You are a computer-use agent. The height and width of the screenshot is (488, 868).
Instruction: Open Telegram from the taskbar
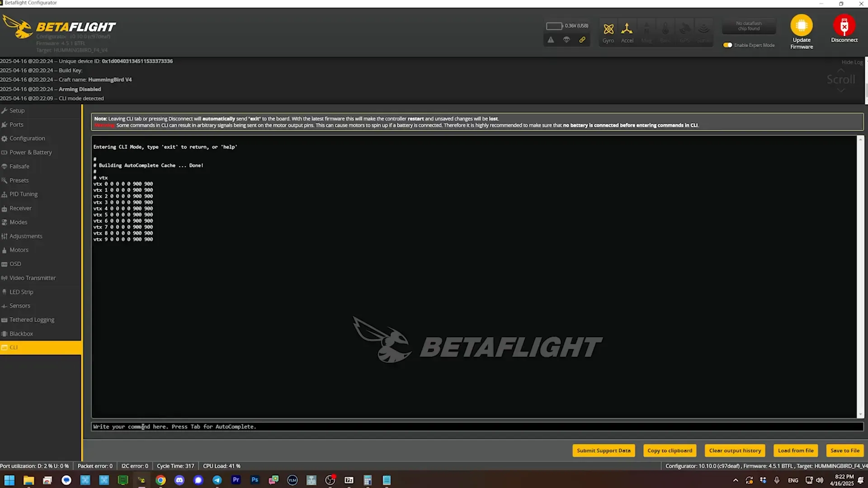coord(217,480)
